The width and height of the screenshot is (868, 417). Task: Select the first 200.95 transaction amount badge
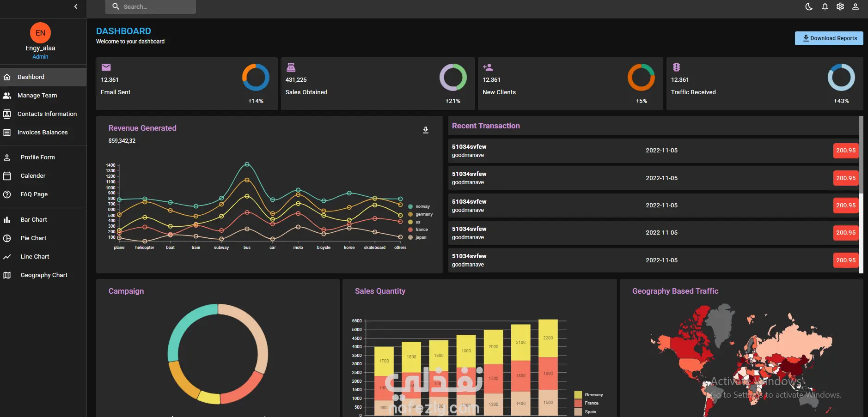tap(846, 151)
